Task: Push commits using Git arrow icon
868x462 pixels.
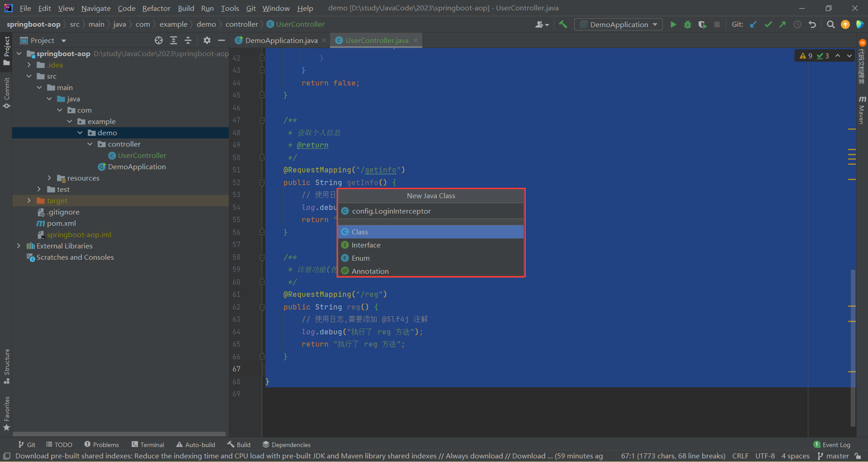Action: 783,24
